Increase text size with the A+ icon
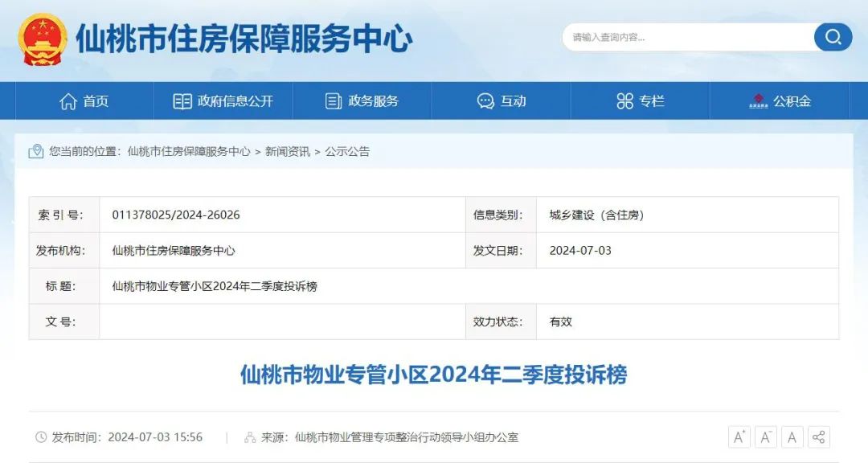The image size is (868, 467). click(739, 436)
